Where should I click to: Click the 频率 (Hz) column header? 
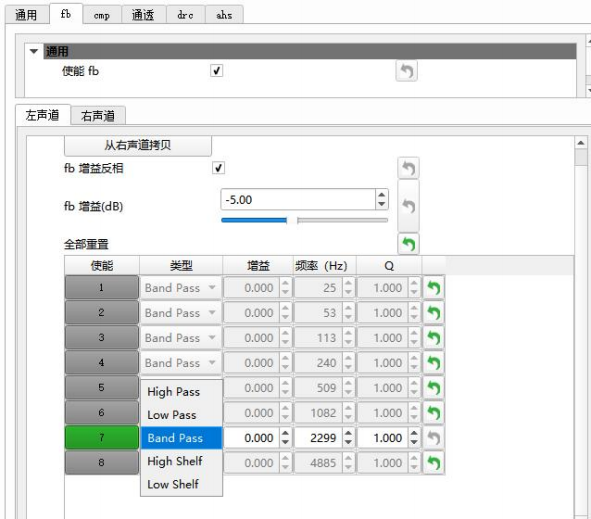point(325,265)
